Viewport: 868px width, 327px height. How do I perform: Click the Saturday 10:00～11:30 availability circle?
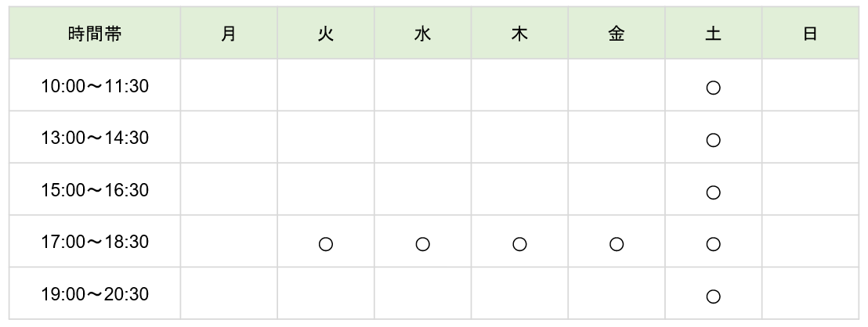point(713,88)
